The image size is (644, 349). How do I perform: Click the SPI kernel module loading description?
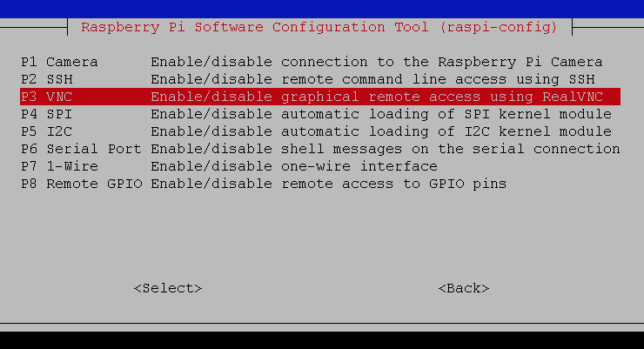pos(380,114)
